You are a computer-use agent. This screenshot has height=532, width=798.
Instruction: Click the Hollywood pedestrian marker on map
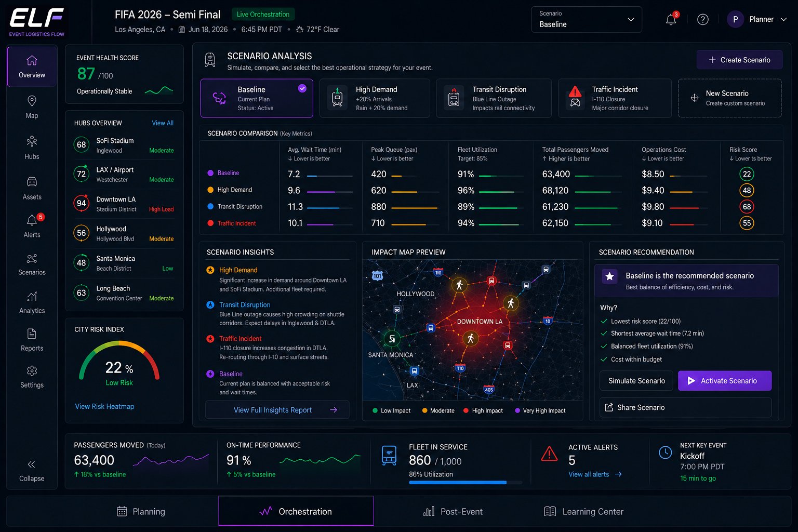[x=459, y=285]
